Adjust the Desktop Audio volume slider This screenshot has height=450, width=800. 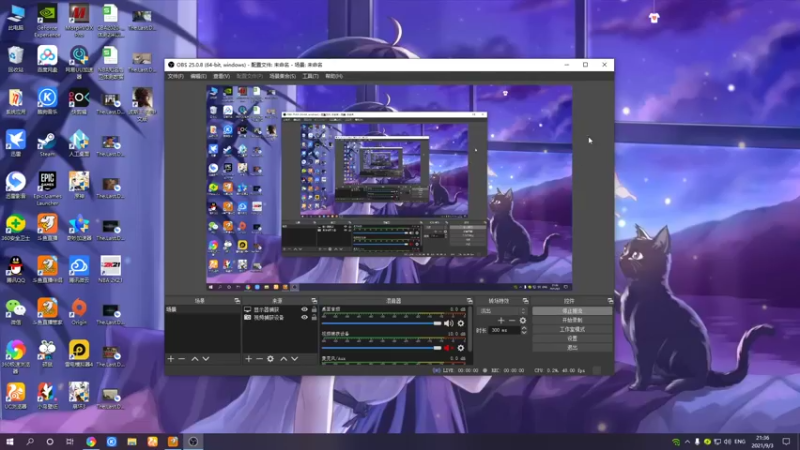pos(381,323)
